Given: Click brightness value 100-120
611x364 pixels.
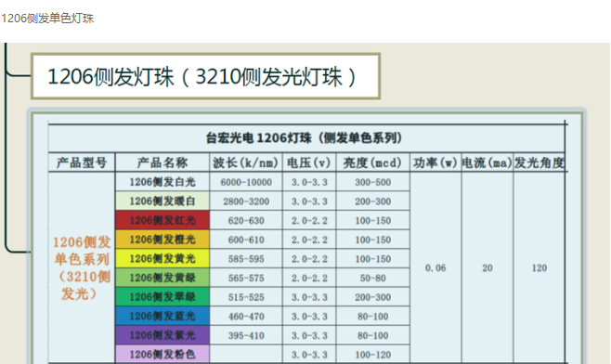Looking at the screenshot, I should (x=373, y=355).
